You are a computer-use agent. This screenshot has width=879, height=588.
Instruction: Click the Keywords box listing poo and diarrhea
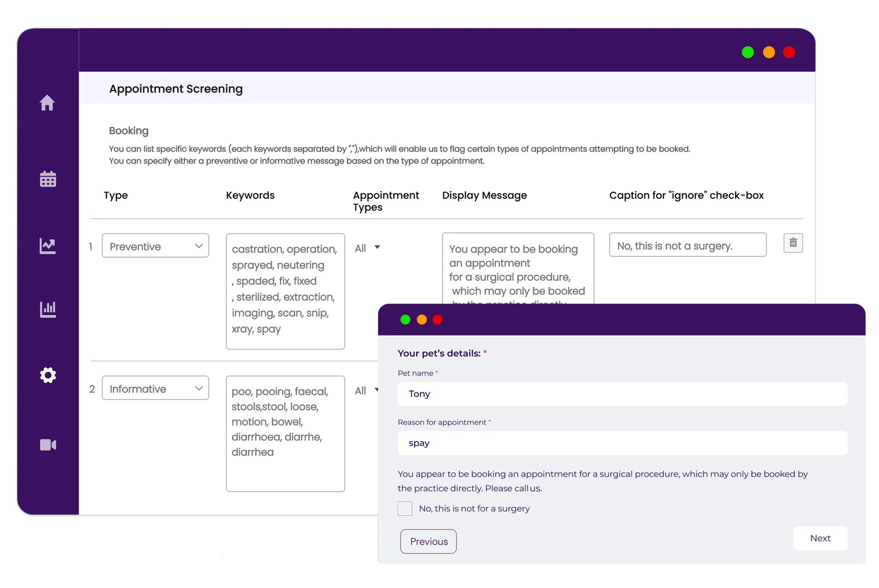285,433
